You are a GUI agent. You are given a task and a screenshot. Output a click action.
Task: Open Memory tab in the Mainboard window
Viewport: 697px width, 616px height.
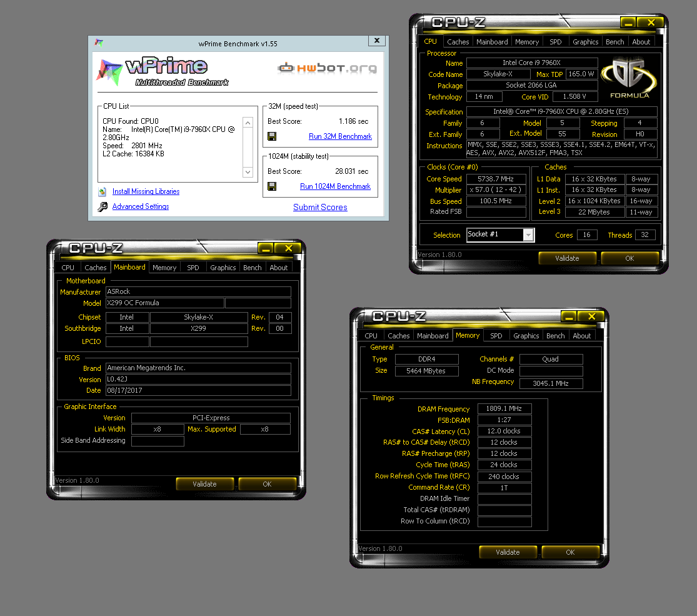pos(164,268)
